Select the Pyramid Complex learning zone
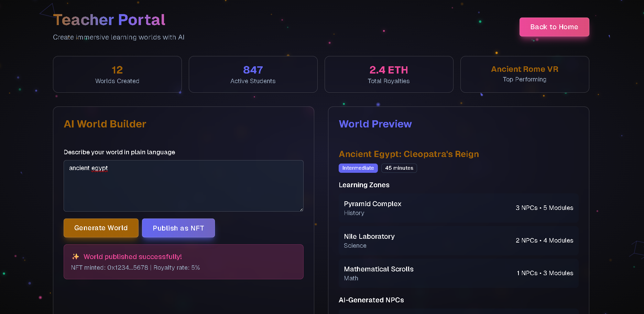 pos(459,208)
